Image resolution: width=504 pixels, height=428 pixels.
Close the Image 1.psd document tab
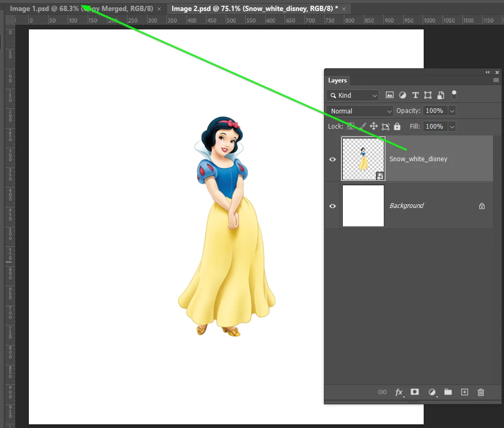(159, 9)
